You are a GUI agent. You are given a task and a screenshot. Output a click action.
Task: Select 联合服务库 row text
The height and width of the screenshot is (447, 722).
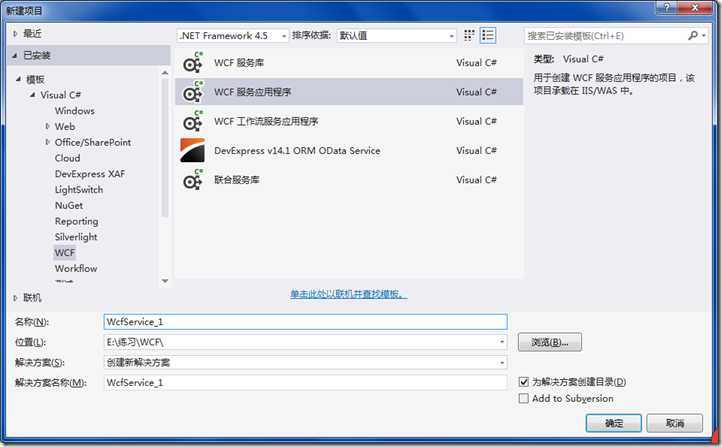237,180
